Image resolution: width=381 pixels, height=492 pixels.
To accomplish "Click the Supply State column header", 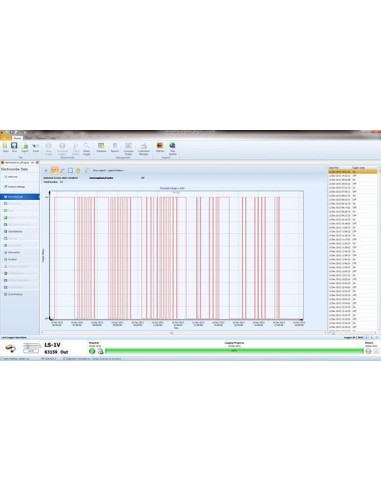I will 364,168.
